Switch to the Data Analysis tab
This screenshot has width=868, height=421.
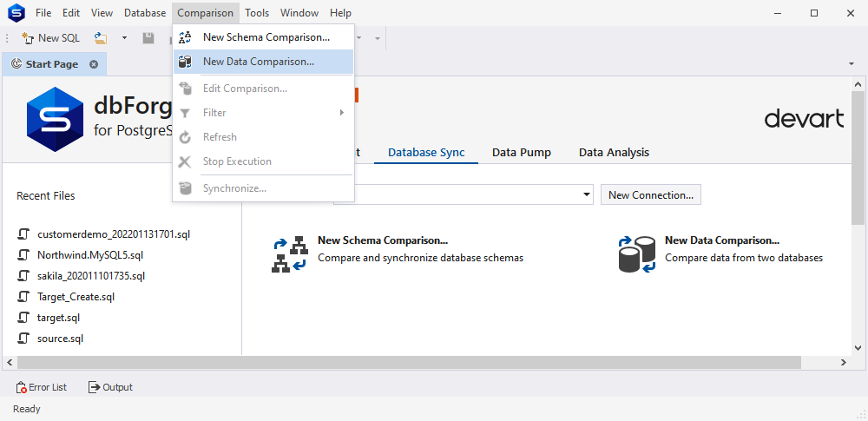pyautogui.click(x=614, y=152)
